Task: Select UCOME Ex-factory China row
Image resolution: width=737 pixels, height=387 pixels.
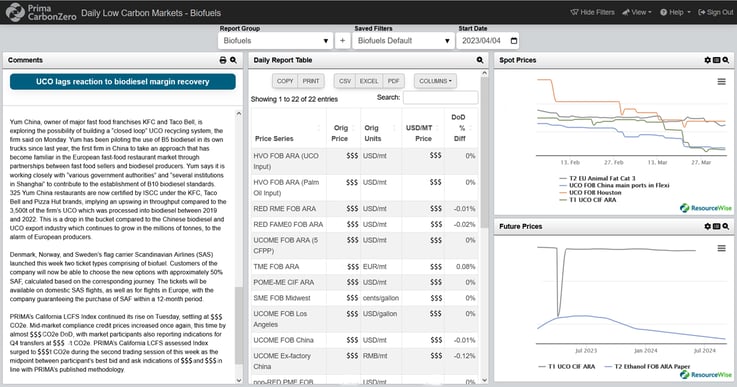Action: pos(364,361)
